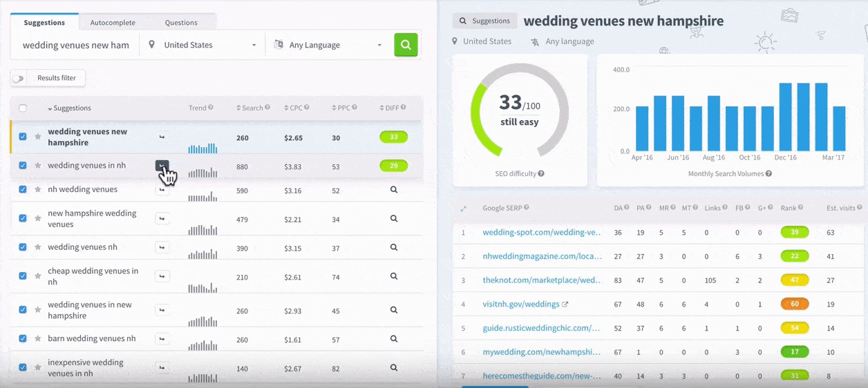Click external link icon beside visitnh.gov/weddings
Screen dimensions: 868x388
(565, 304)
